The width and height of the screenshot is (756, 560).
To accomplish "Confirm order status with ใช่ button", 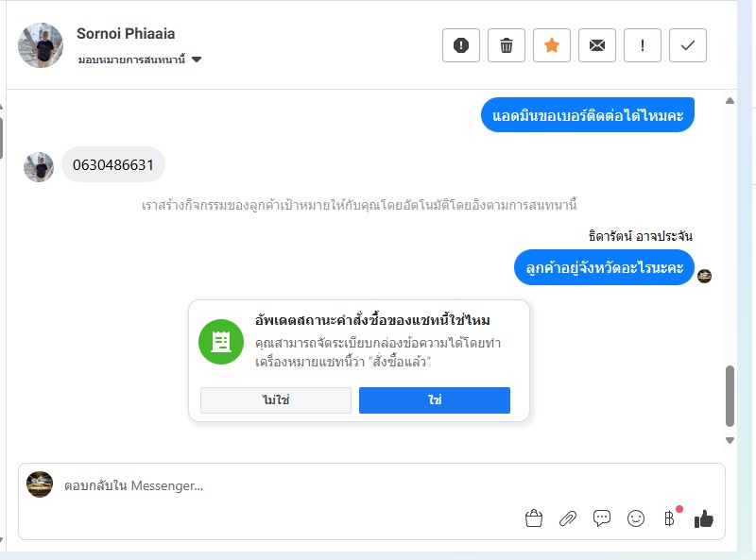I will [x=435, y=400].
